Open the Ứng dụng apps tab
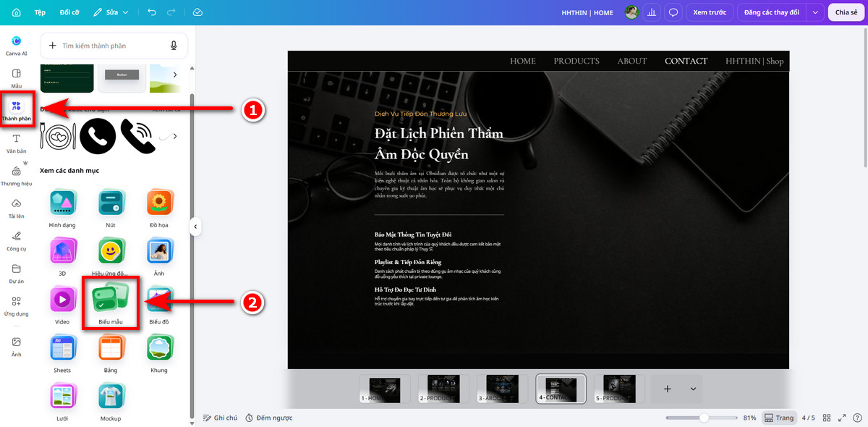868x427 pixels. tap(17, 306)
